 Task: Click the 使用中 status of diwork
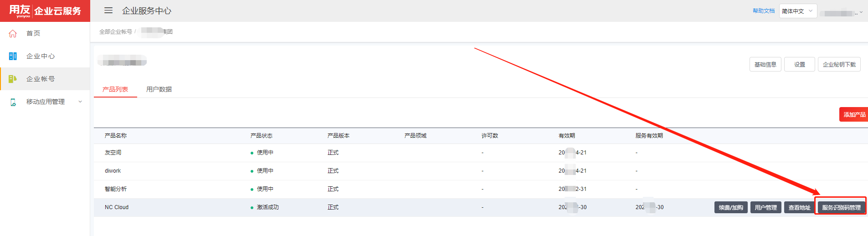[265, 171]
